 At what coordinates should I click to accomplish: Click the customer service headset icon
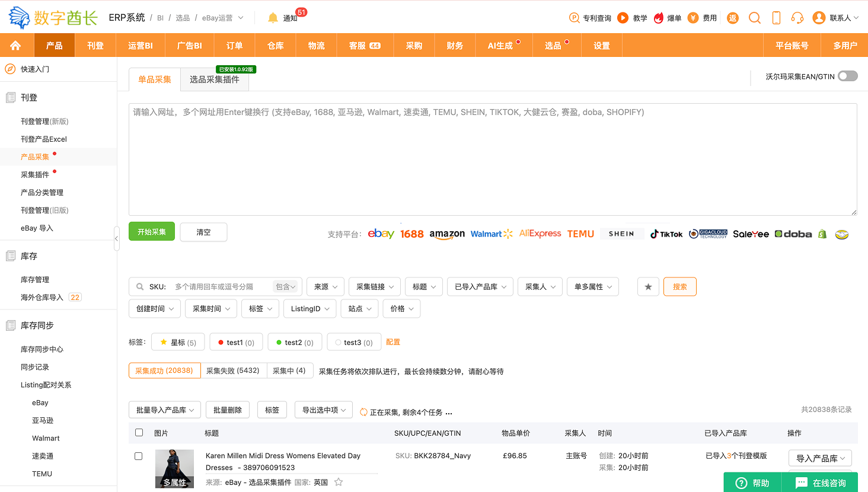pyautogui.click(x=797, y=18)
